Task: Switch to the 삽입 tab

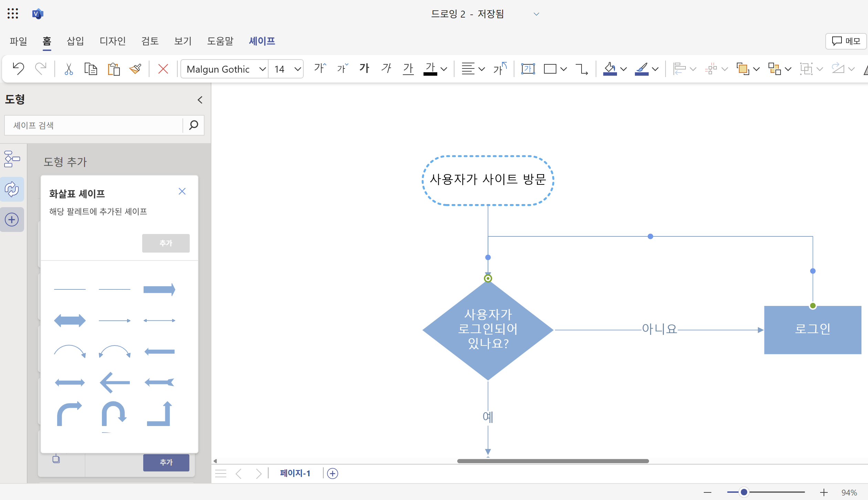Action: [75, 41]
